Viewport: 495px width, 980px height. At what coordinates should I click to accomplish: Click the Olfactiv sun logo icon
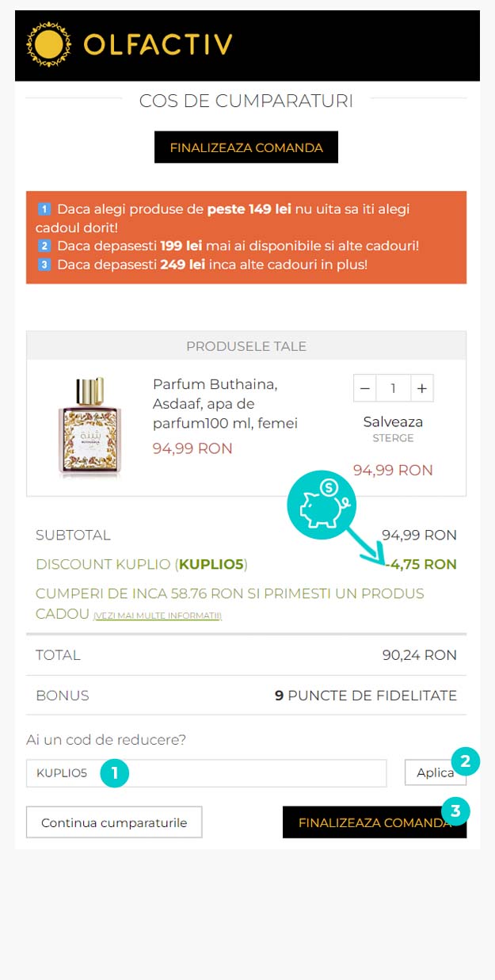click(50, 44)
